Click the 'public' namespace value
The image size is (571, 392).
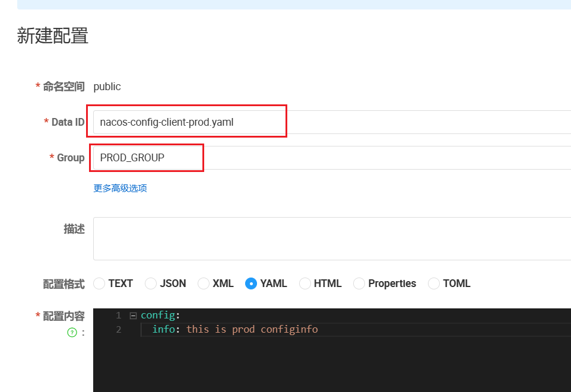pos(107,87)
